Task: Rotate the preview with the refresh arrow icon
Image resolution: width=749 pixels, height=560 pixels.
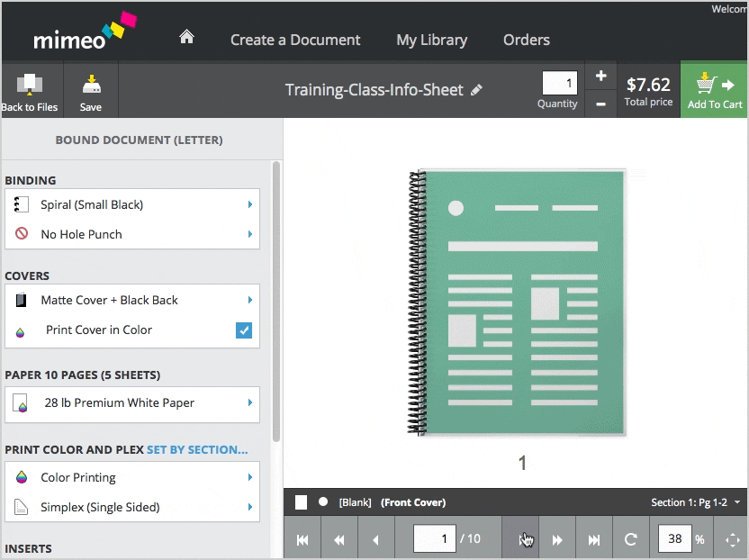Action: pos(631,539)
